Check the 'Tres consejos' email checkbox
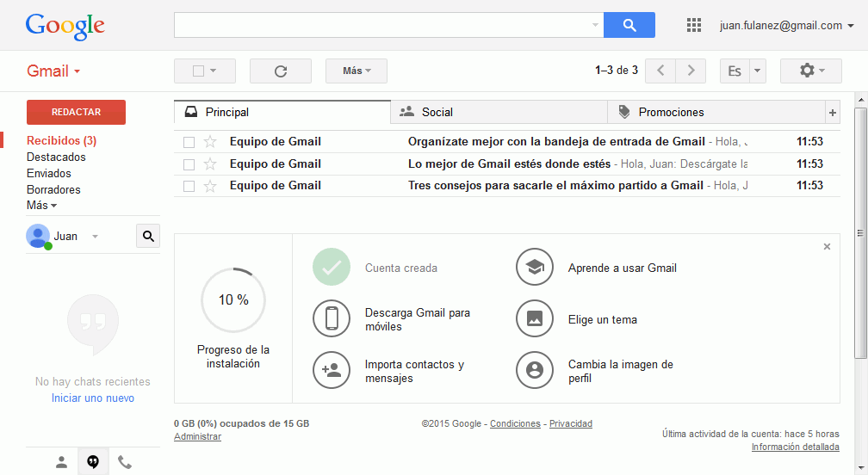This screenshot has width=868, height=475. point(189,187)
